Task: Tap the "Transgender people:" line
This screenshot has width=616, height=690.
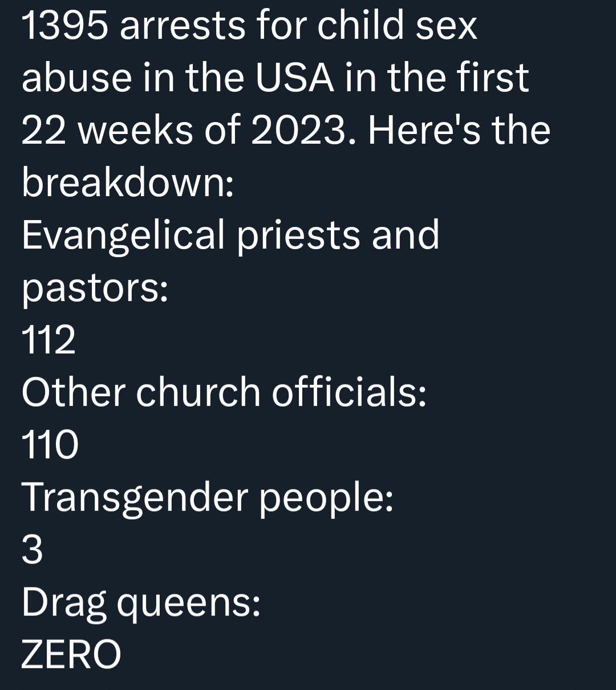Action: click(x=208, y=498)
